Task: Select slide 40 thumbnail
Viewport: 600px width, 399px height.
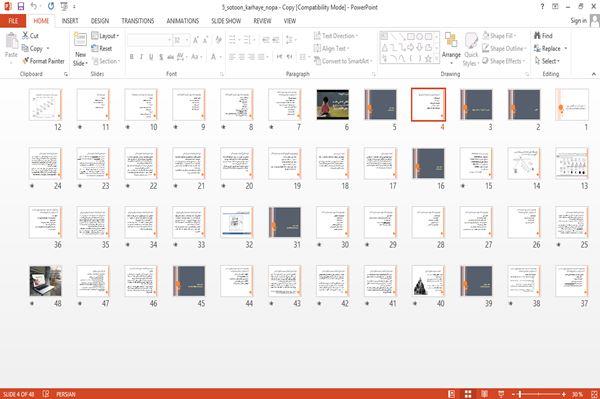Action: pyautogui.click(x=428, y=281)
